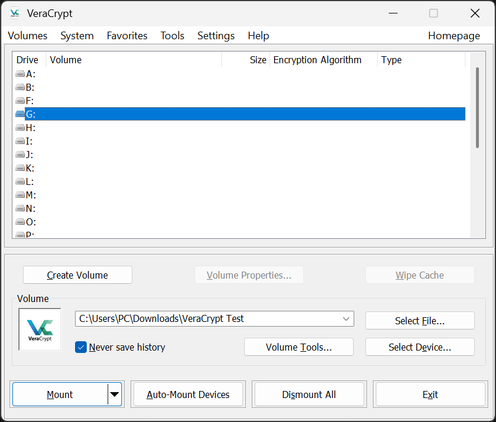
Task: Click the Encryption Algorithm column header
Action: [323, 60]
